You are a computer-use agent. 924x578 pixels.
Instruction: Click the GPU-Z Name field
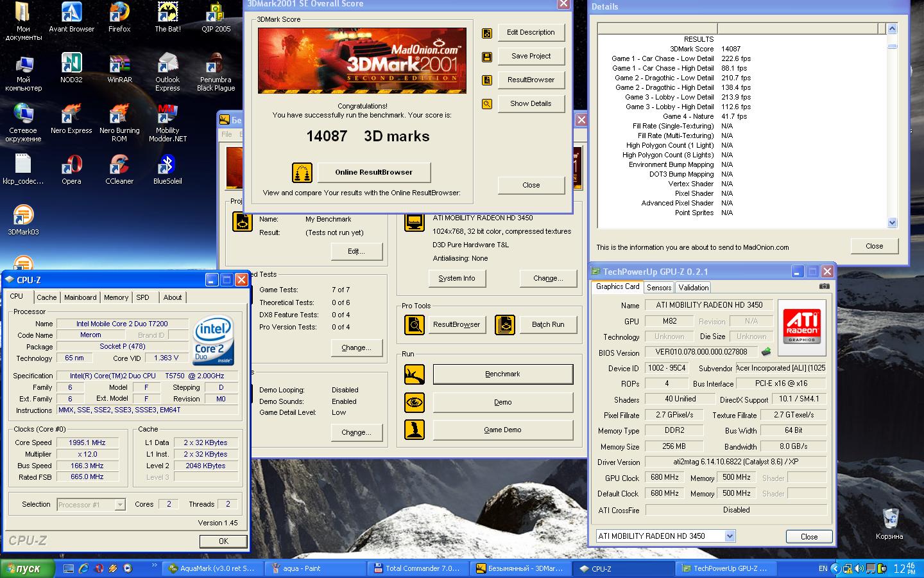tap(709, 305)
